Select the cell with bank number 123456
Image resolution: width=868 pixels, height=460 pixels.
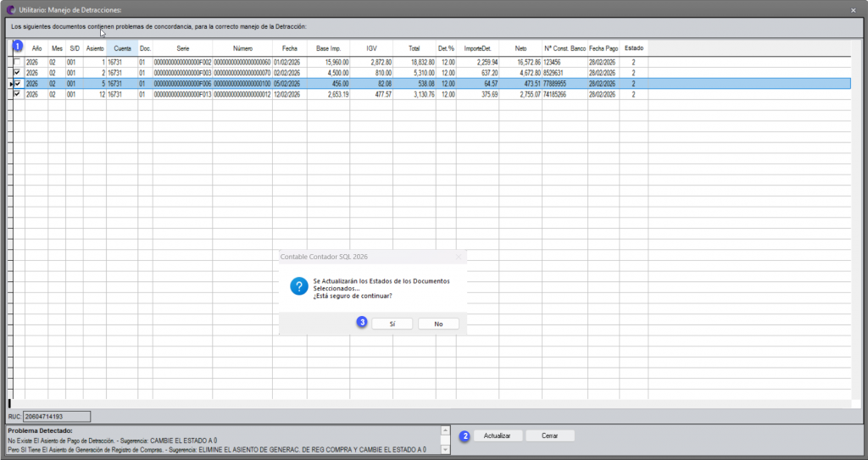point(565,63)
